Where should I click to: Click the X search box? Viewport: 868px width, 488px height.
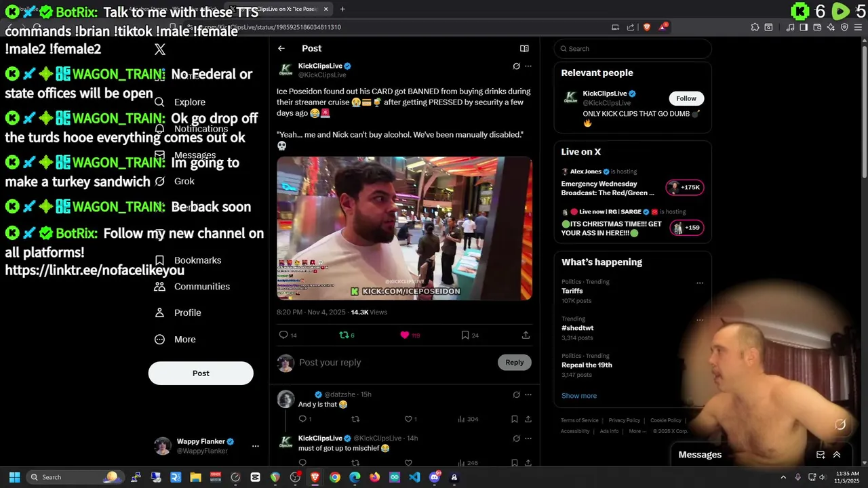point(633,49)
